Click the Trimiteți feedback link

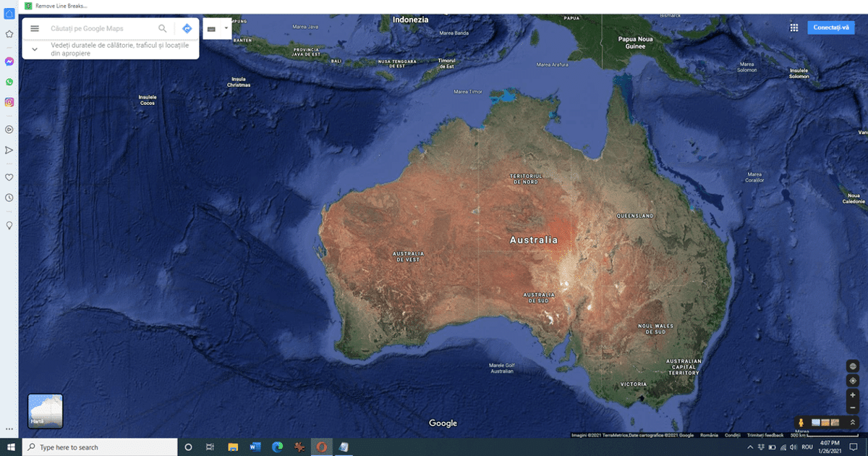tap(765, 435)
